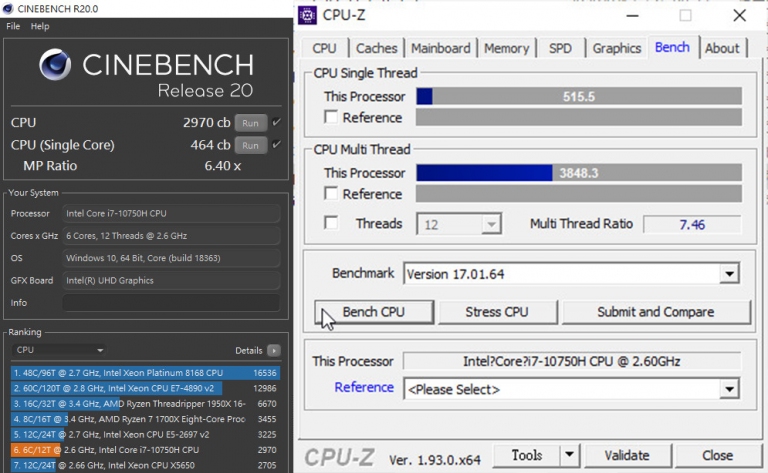This screenshot has height=473, width=768.
Task: Open the Reference processor Please Select dropdown
Action: point(729,389)
